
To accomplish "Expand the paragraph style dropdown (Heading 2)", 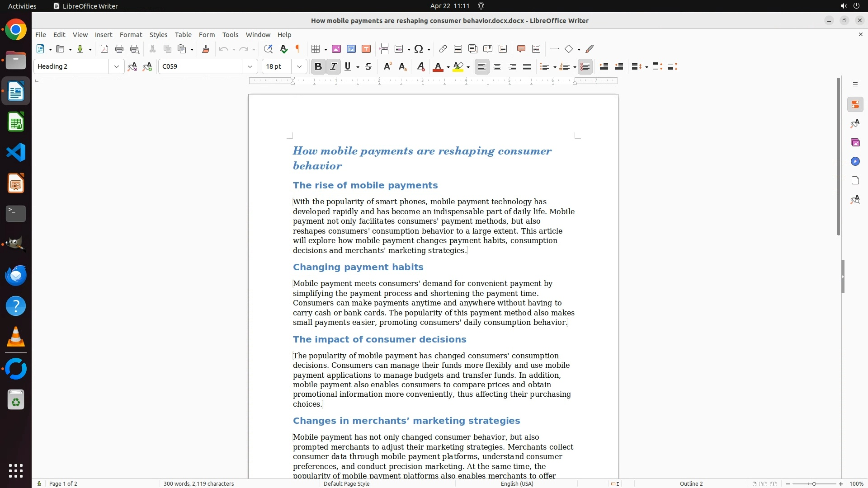I will point(117,67).
